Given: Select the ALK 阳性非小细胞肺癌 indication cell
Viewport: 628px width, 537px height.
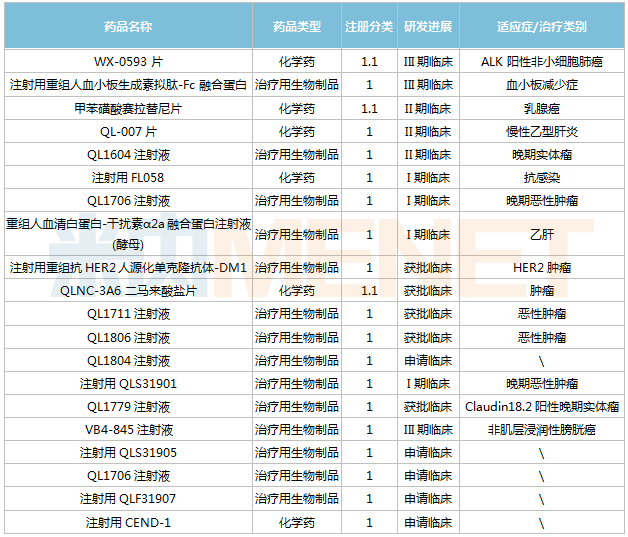Looking at the screenshot, I should pos(541,62).
